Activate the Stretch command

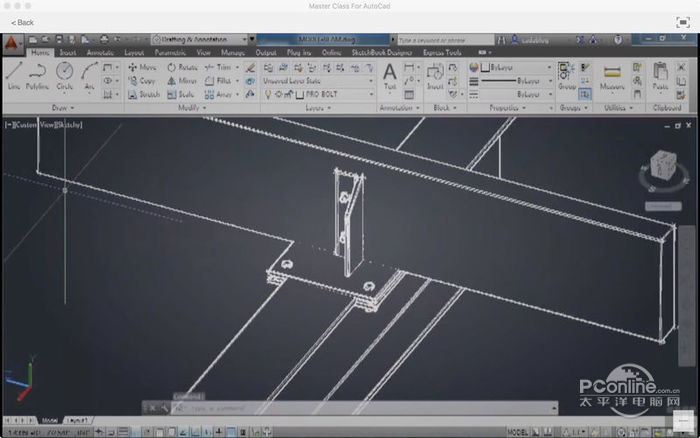pyautogui.click(x=144, y=94)
